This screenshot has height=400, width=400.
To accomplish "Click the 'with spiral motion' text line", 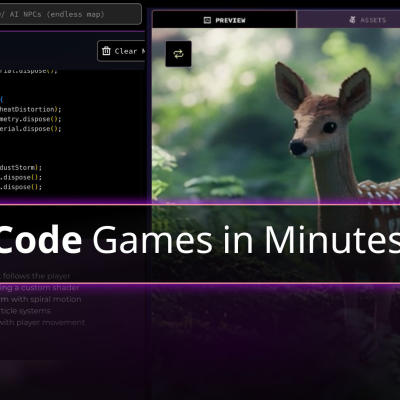I will pos(41,299).
